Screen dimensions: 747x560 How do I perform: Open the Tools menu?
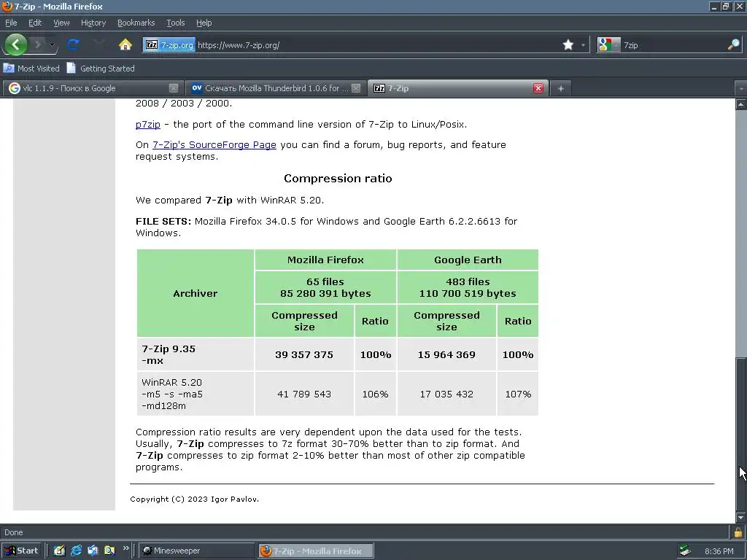(175, 23)
